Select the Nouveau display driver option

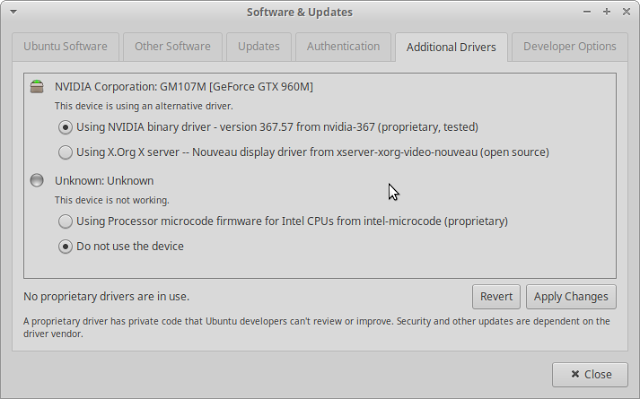click(x=65, y=152)
